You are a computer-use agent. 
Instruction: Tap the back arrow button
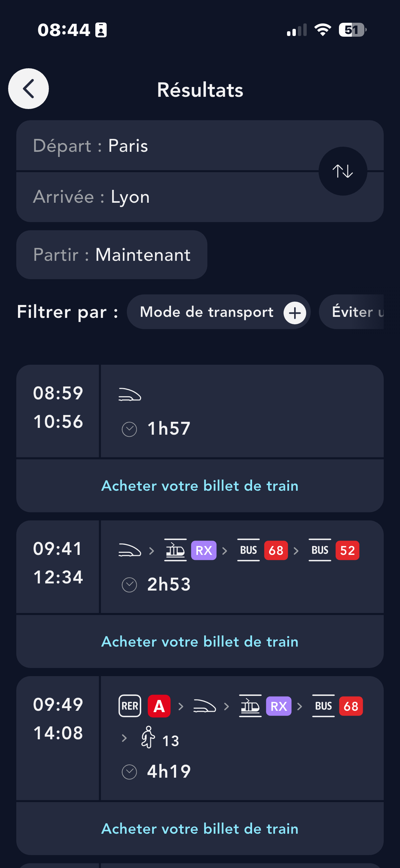[28, 89]
